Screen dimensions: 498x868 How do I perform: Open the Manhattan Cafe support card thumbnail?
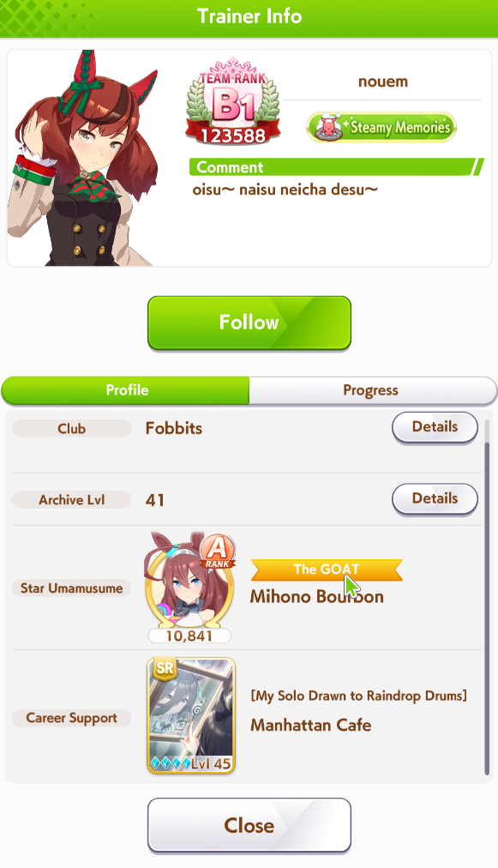coord(191,715)
